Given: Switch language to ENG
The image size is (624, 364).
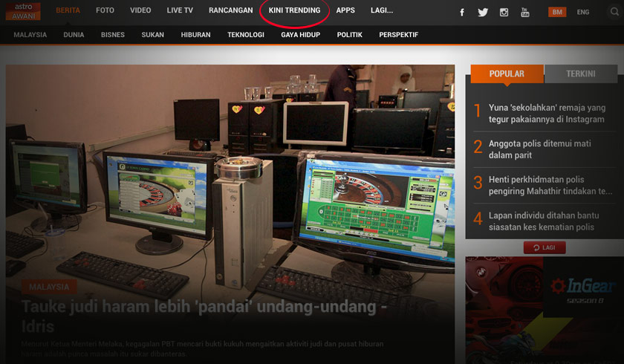Looking at the screenshot, I should pos(583,12).
